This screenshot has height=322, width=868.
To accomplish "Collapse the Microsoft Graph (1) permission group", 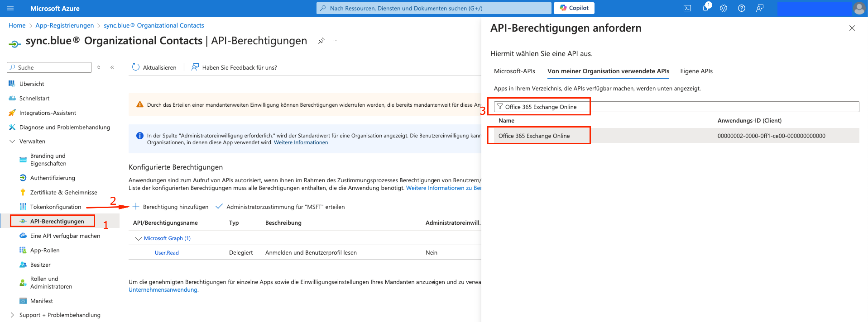I will point(139,238).
